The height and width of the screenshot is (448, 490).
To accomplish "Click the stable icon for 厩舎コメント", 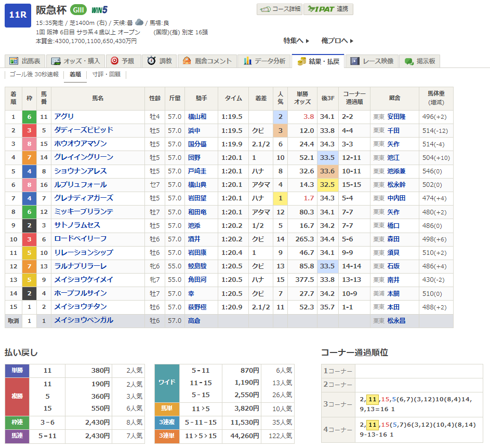I will (187, 61).
